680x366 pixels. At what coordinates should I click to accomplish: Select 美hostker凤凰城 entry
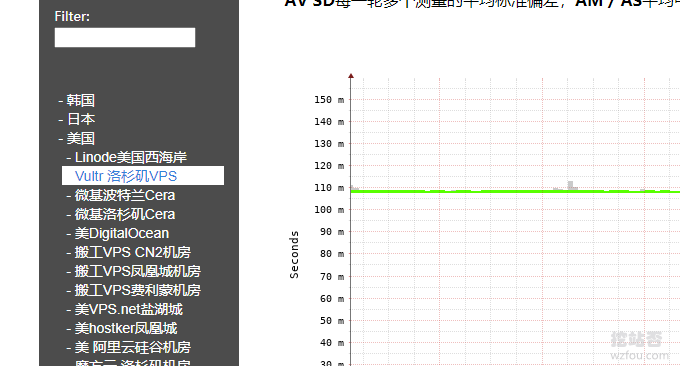(126, 328)
